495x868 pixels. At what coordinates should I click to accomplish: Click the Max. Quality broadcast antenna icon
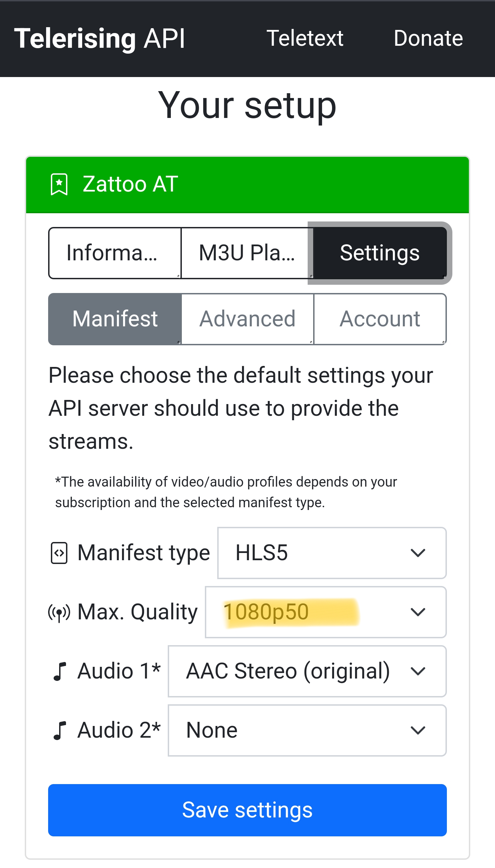(59, 612)
